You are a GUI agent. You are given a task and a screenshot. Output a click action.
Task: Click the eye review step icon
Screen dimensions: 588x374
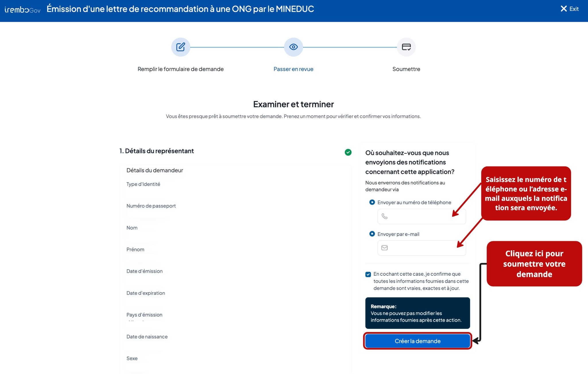[x=293, y=47]
